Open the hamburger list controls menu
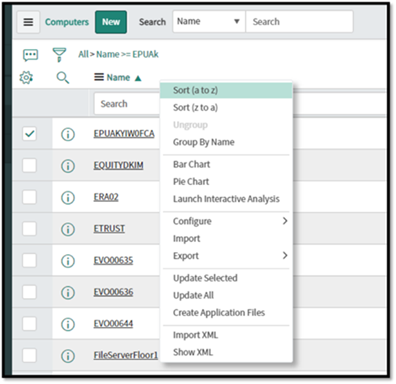The width and height of the screenshot is (396, 384). tap(28, 22)
